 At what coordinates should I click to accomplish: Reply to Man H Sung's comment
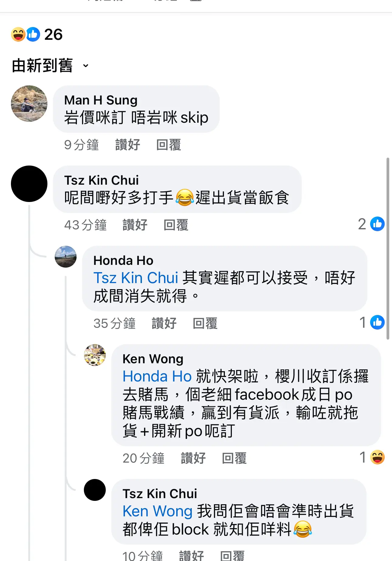pos(169,145)
